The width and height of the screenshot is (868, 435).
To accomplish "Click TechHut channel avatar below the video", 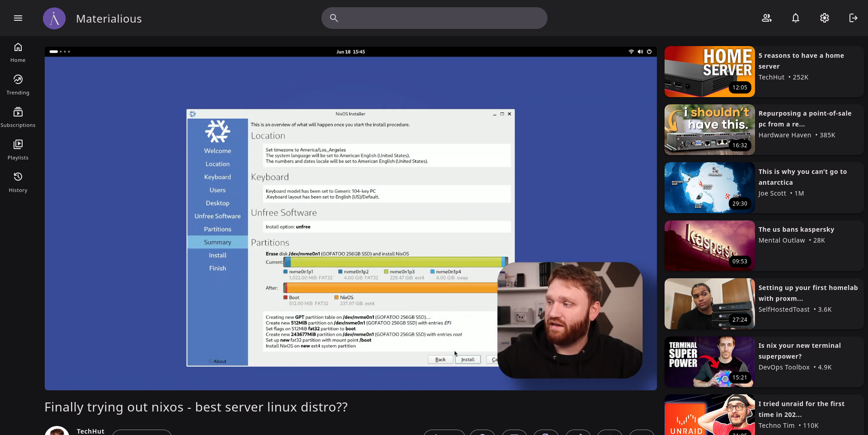I will point(57,431).
